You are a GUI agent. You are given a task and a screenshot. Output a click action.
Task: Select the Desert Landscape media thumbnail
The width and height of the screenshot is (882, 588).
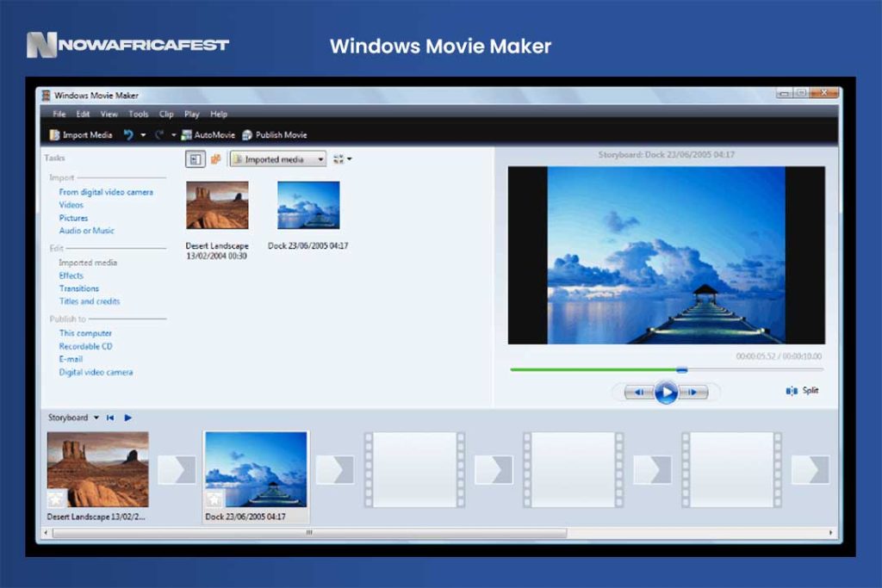click(217, 205)
